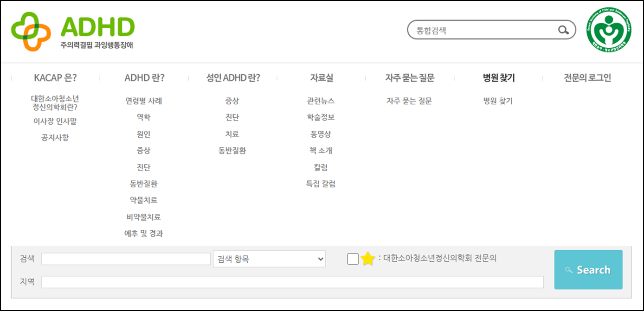Open the 성인 ADHD 란? menu
Image resolution: width=644 pixels, height=311 pixels.
click(x=233, y=78)
